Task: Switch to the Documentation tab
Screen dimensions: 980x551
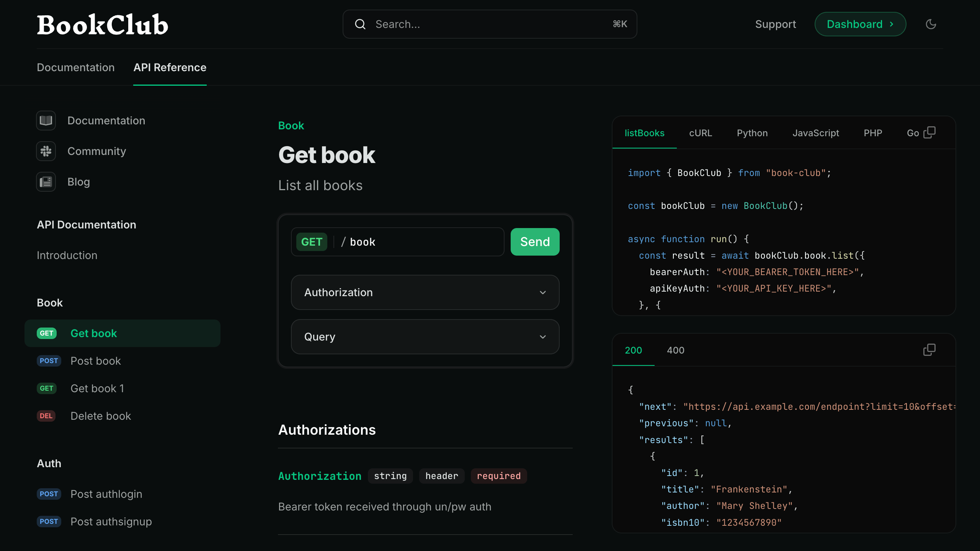Action: click(x=75, y=67)
